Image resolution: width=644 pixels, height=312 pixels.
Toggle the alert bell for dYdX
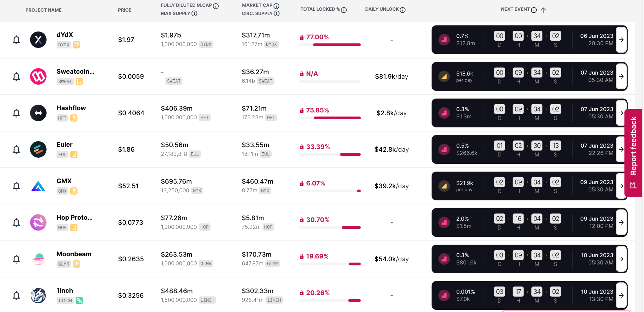pos(16,40)
